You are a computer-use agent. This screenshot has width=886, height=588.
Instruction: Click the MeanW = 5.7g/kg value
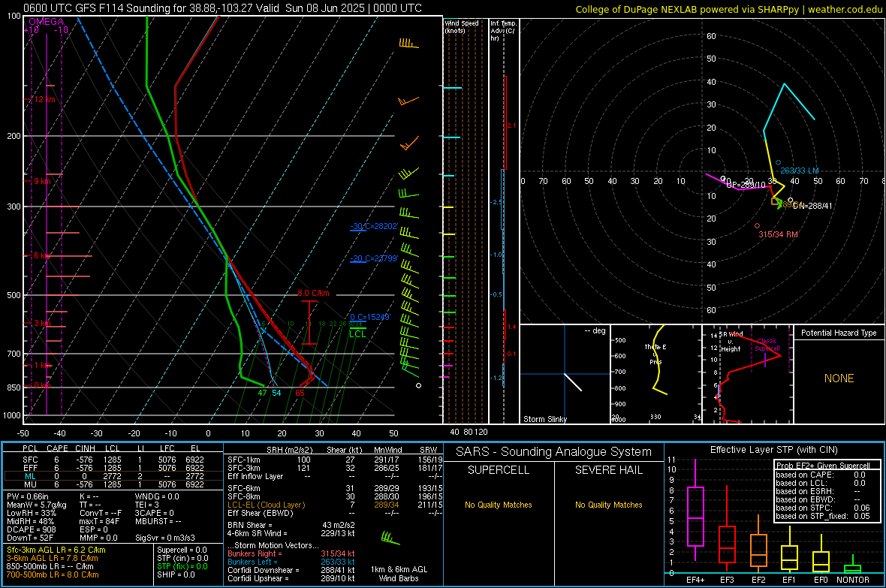click(x=36, y=505)
